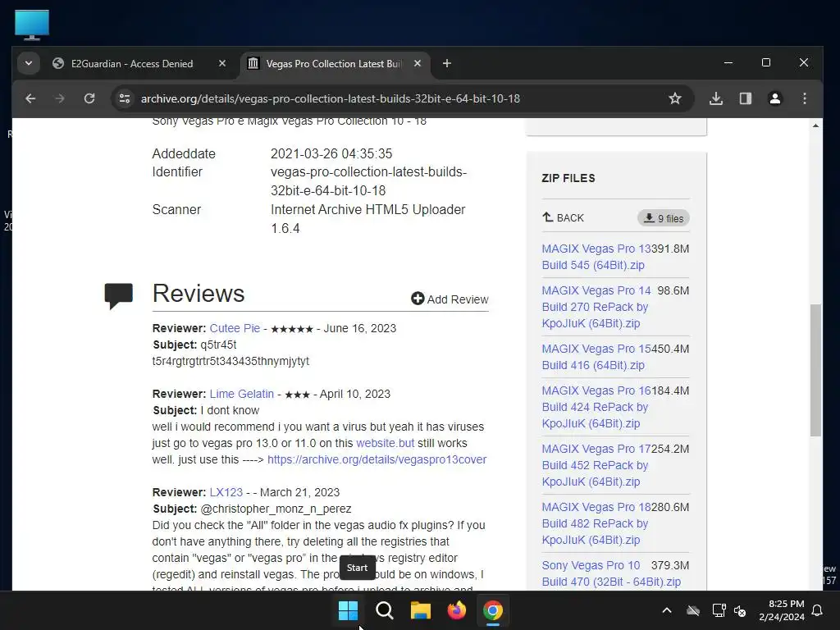Viewport: 840px width, 630px height.
Task: Reload the archive.org page
Action: (89, 98)
